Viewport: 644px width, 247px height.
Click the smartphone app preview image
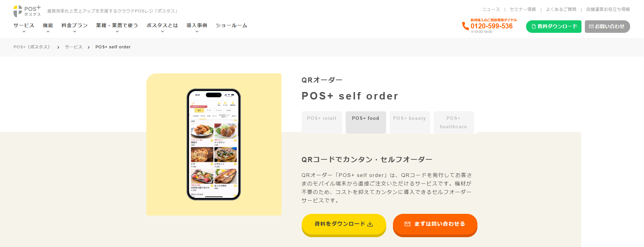(214, 144)
